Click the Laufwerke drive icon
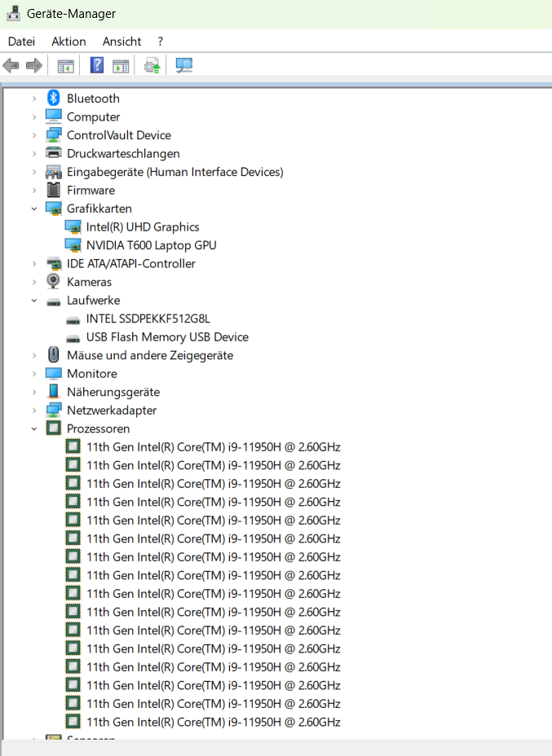Image resolution: width=552 pixels, height=756 pixels. click(54, 301)
